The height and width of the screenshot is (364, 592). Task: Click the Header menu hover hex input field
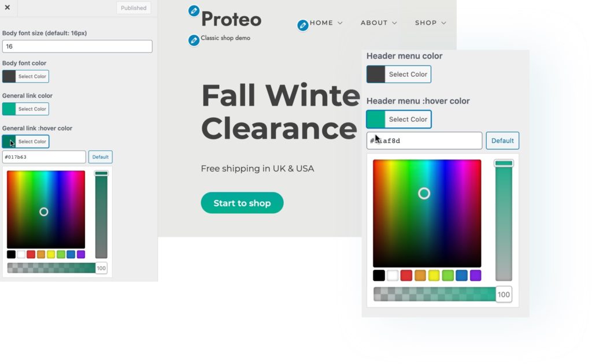click(424, 141)
